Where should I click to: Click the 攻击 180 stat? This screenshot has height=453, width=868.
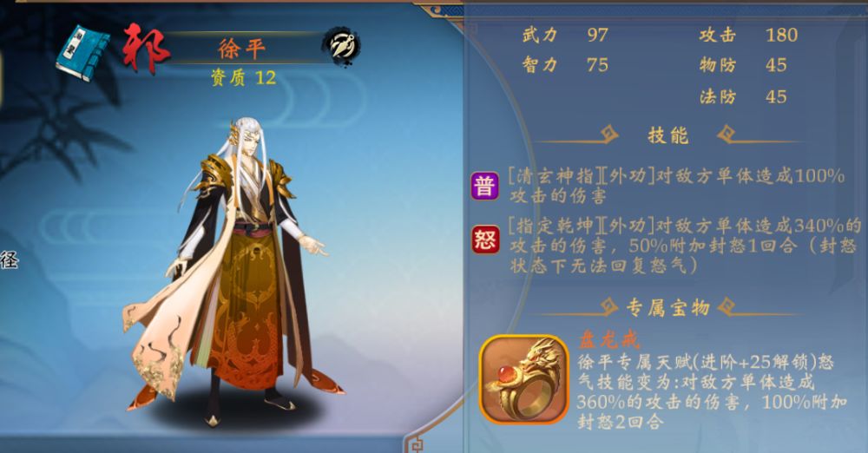[748, 35]
